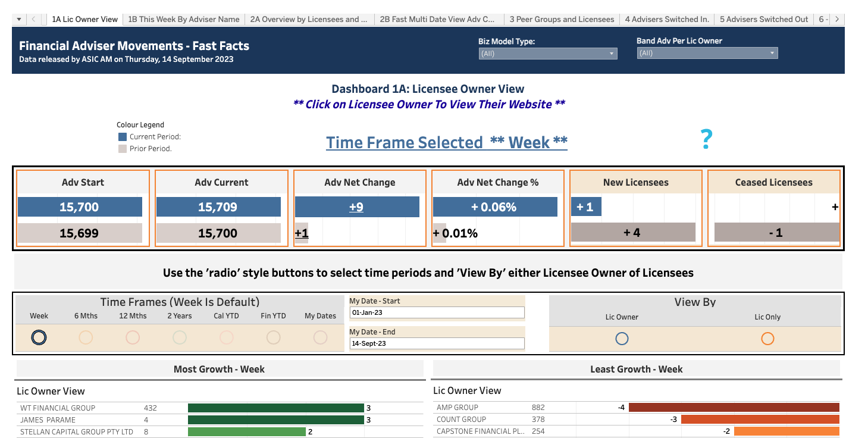Click the blue question mark help icon
This screenshot has width=868, height=438.
coord(706,139)
